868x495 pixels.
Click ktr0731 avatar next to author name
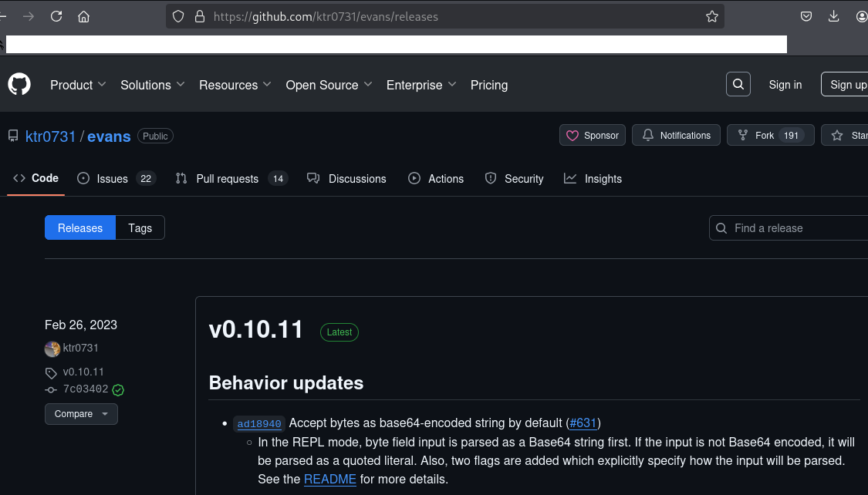(52, 349)
